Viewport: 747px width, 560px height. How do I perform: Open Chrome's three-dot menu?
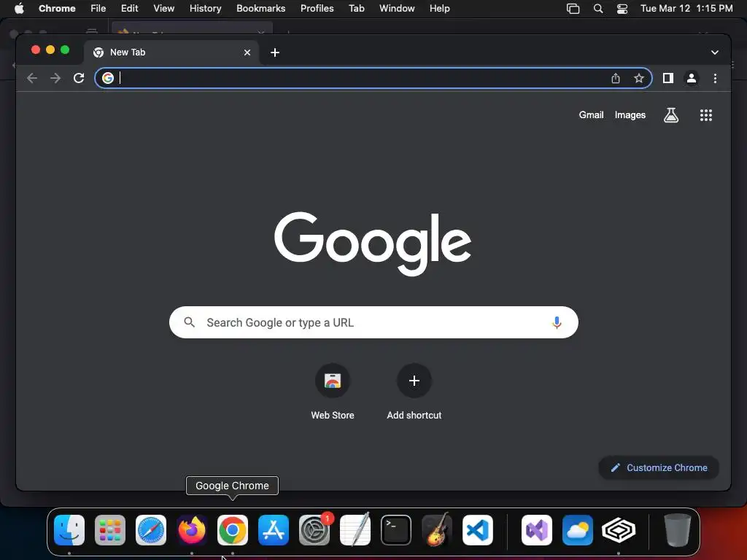715,78
